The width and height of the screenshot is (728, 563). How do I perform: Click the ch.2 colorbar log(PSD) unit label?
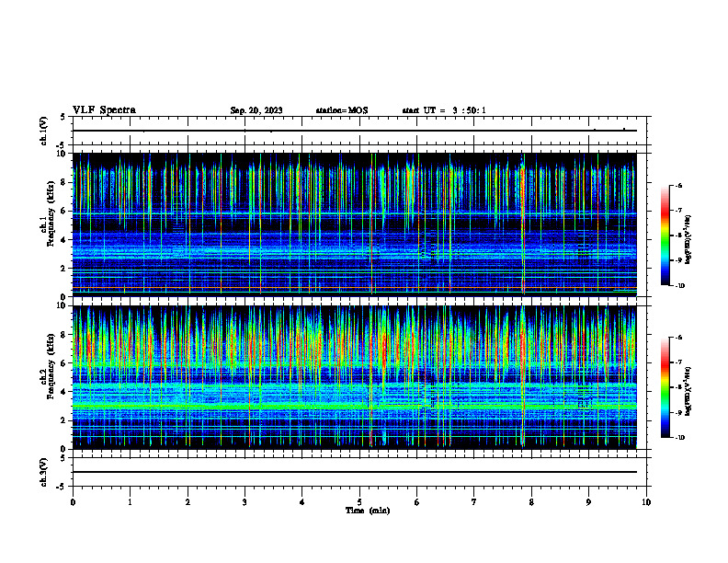click(x=688, y=392)
